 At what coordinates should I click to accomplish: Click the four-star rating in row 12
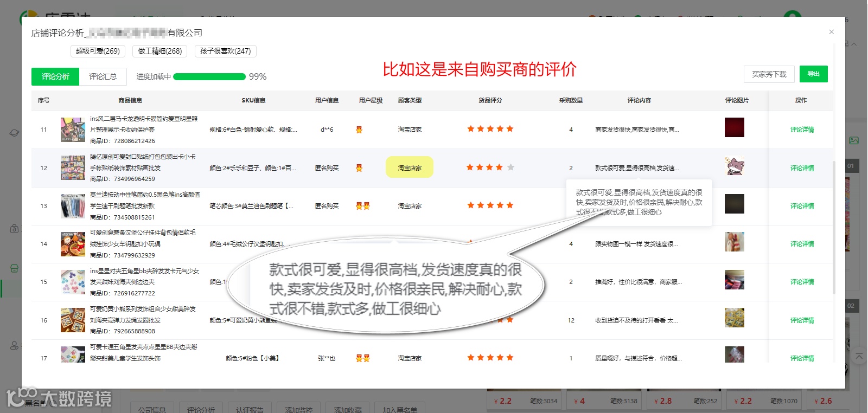click(x=490, y=167)
